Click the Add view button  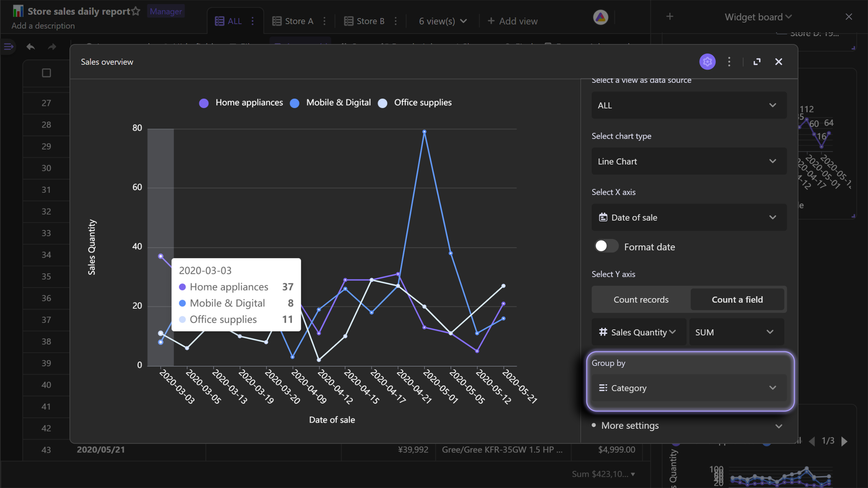coord(513,21)
